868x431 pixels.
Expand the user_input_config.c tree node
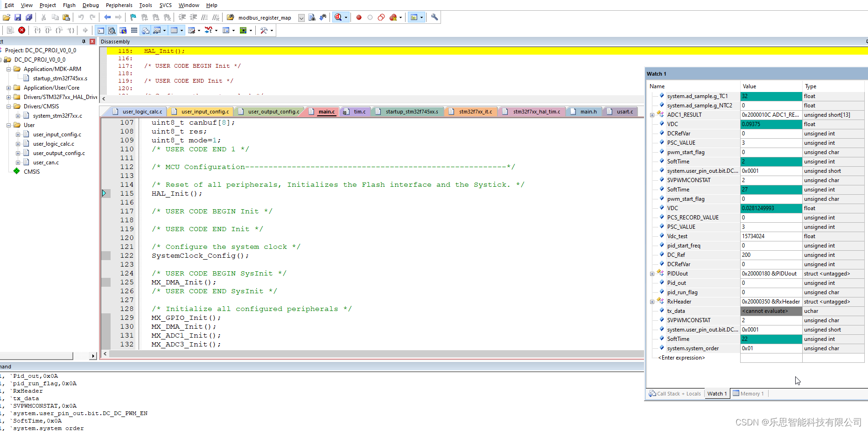[18, 134]
